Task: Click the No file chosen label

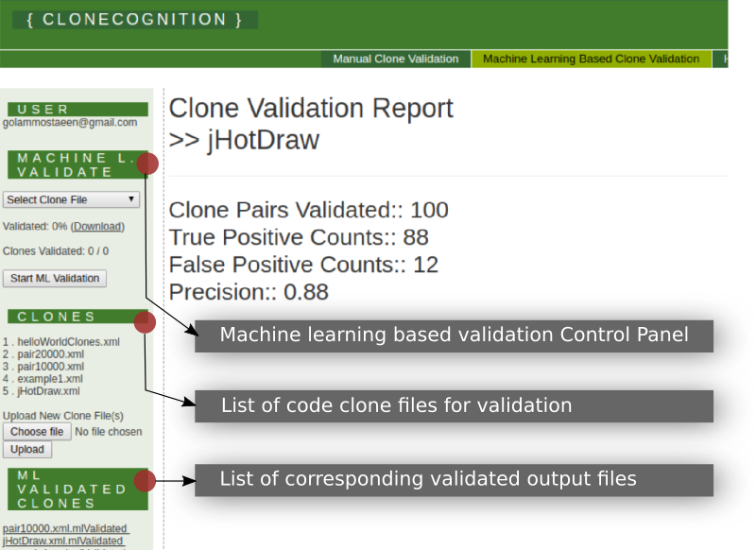Action: click(x=109, y=432)
